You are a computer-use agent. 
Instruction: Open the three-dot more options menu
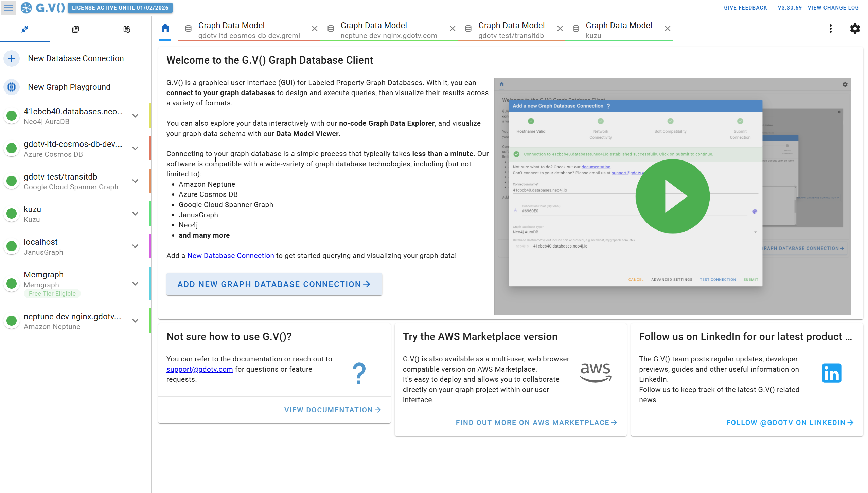[x=831, y=29]
